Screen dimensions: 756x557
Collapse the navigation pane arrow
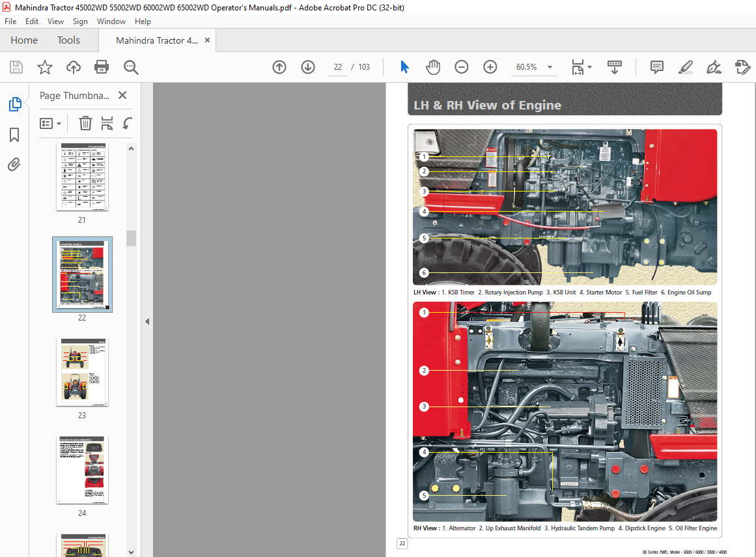pos(147,321)
